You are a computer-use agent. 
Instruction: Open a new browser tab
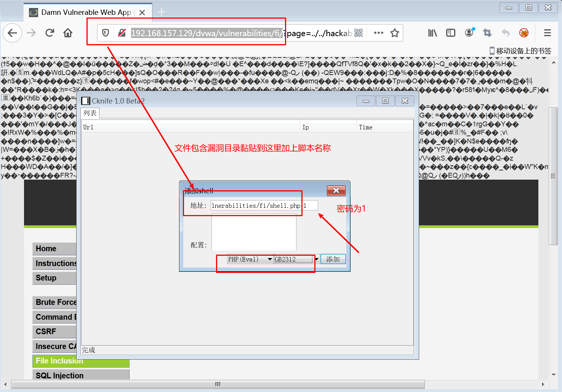[x=162, y=12]
